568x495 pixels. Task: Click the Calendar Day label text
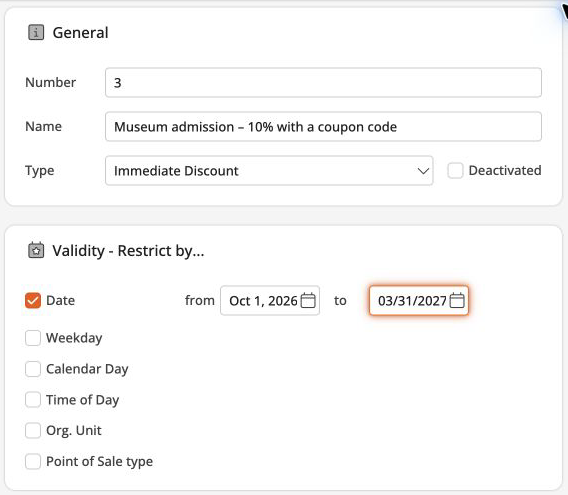(x=87, y=369)
